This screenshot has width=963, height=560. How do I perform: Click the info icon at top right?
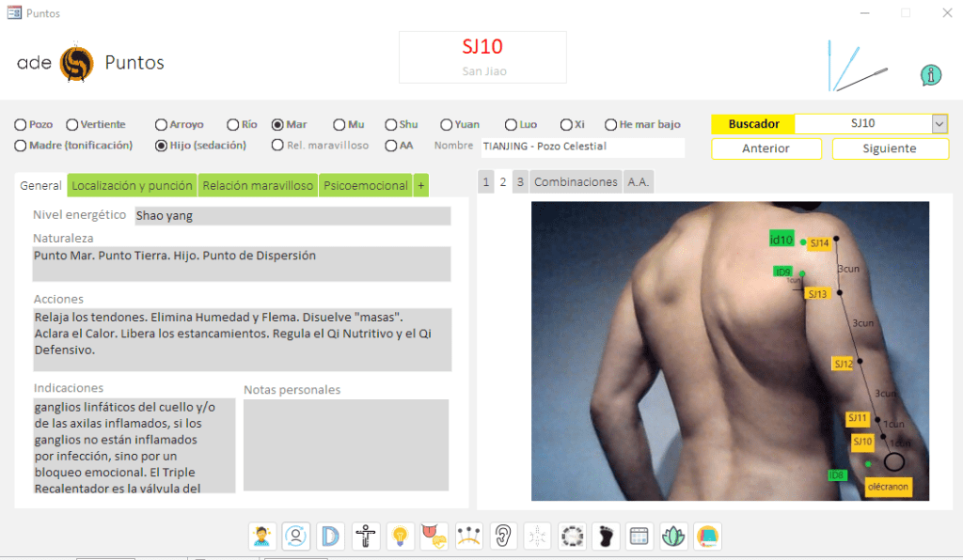931,75
